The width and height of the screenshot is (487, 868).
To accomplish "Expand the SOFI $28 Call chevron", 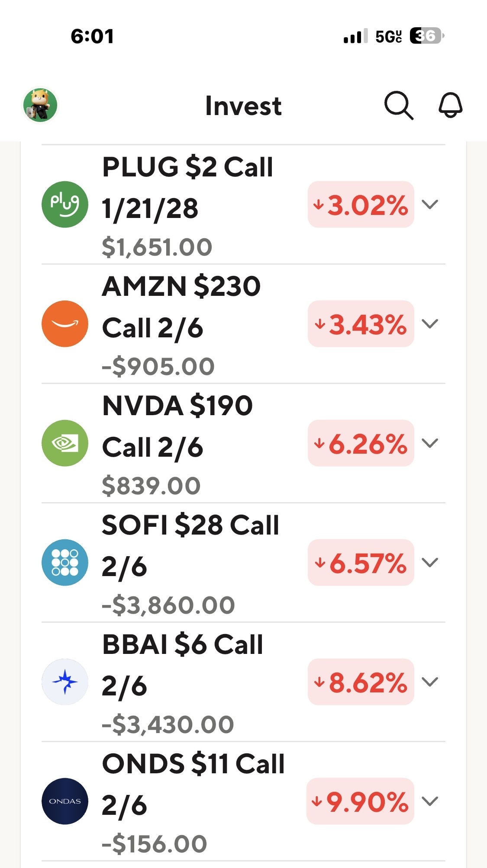I will tap(430, 562).
